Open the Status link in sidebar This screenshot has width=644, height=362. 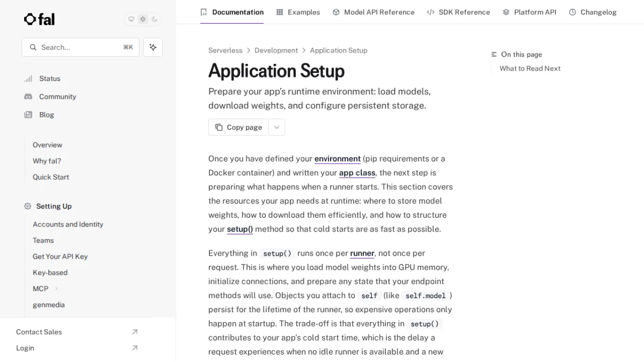pos(50,78)
